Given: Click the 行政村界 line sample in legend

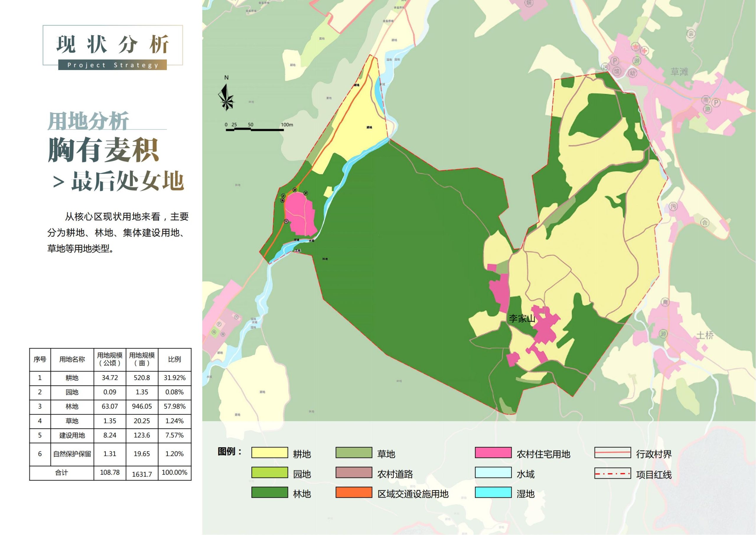Looking at the screenshot, I should [612, 453].
